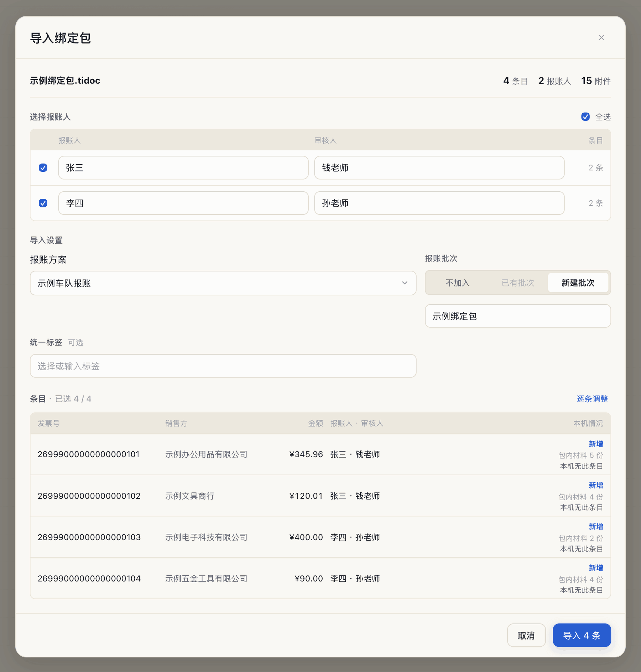641x672 pixels.
Task: Click the 15 附件 count
Action: click(596, 81)
